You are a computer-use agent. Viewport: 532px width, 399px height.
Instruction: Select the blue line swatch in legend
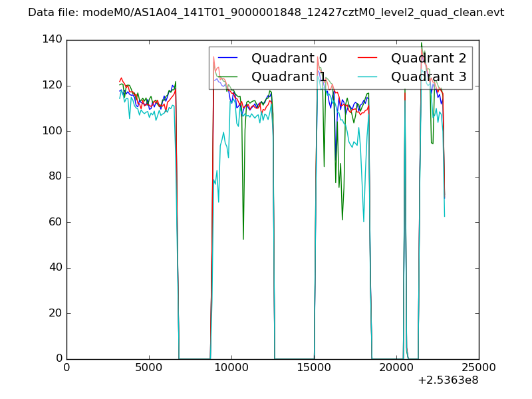pos(228,58)
